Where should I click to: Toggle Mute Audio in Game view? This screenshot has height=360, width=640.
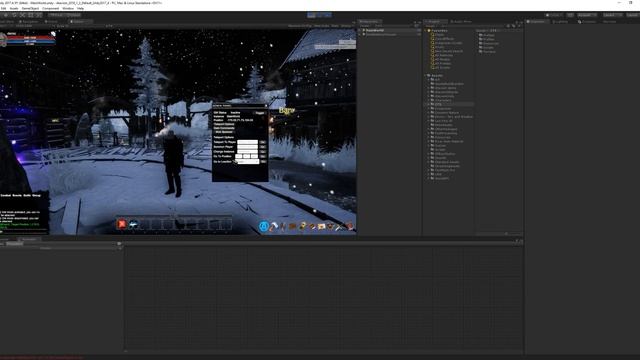322,26
